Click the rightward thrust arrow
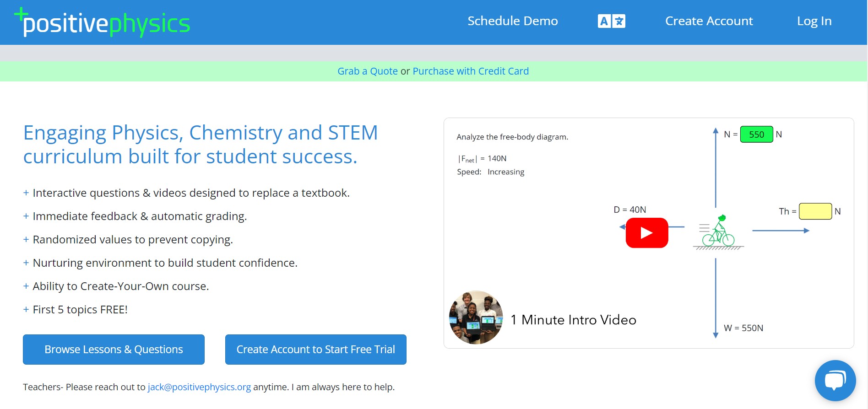 tap(781, 231)
